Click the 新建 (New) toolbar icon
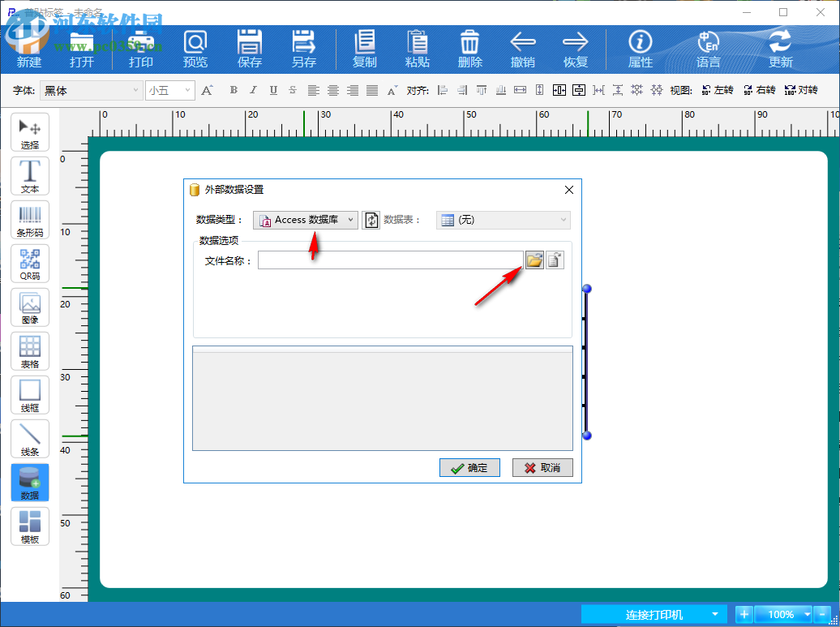The height and width of the screenshot is (627, 840). click(x=28, y=49)
